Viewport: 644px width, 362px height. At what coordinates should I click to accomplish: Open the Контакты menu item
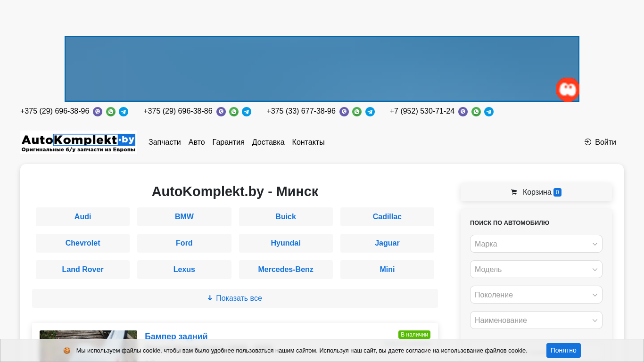pos(308,142)
